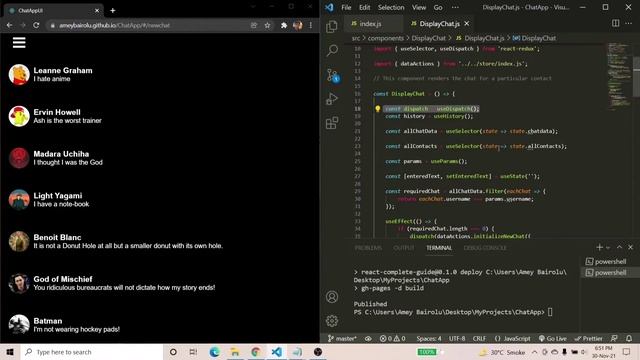Open the File menu in VS Code
This screenshot has width=640, height=360.
point(346,7)
